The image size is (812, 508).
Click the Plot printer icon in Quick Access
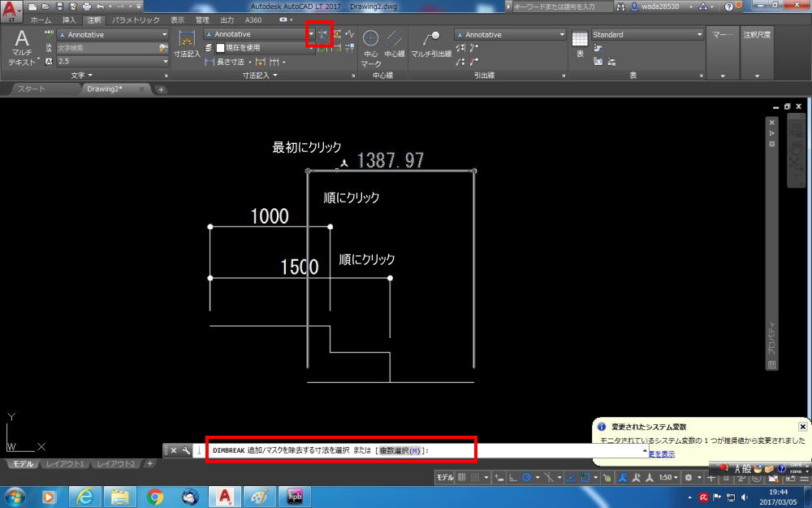87,7
